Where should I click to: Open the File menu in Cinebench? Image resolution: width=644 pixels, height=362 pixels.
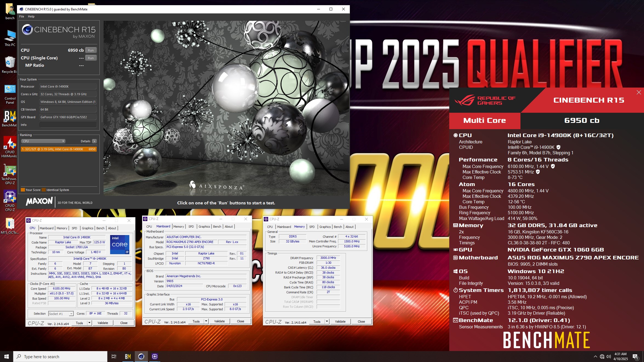(x=22, y=16)
